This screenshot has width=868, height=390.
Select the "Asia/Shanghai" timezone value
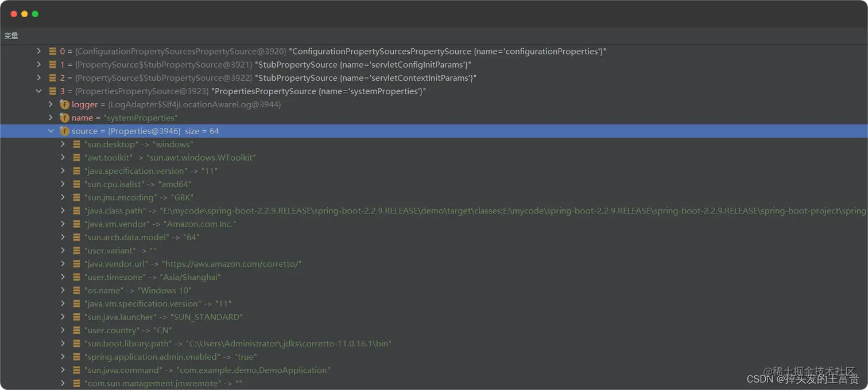190,277
